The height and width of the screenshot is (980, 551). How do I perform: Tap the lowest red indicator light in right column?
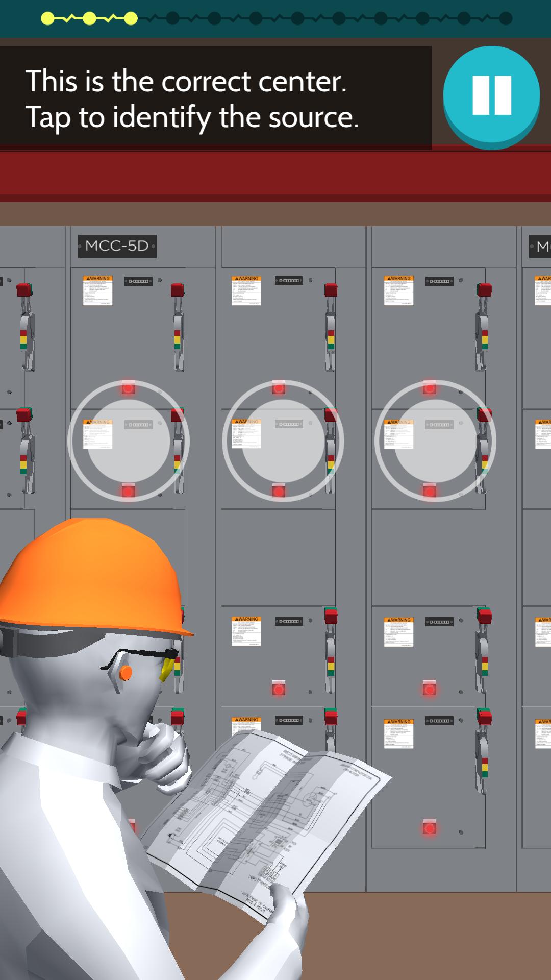(430, 827)
